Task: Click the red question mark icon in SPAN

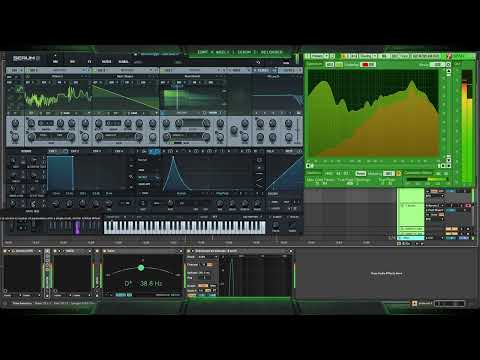Action: [x=449, y=56]
